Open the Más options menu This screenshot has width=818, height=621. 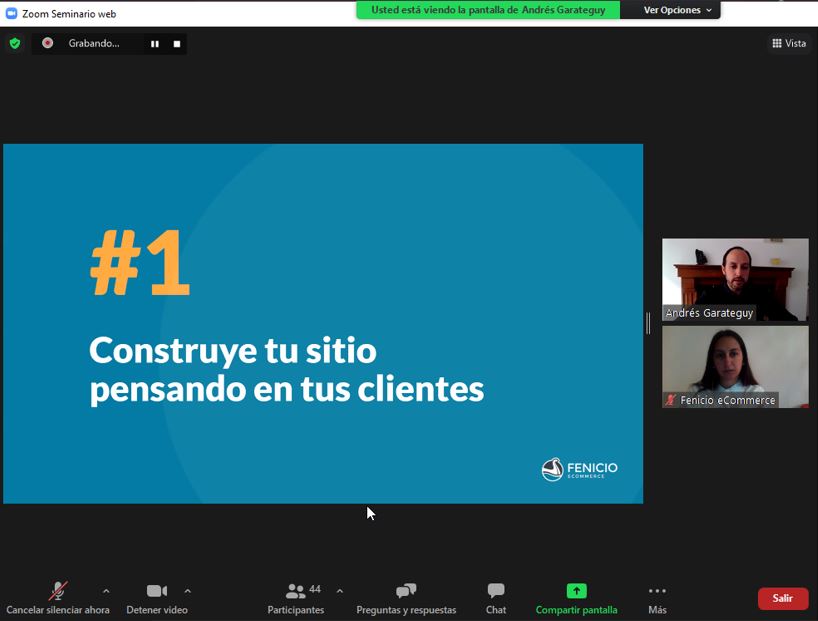click(657, 598)
